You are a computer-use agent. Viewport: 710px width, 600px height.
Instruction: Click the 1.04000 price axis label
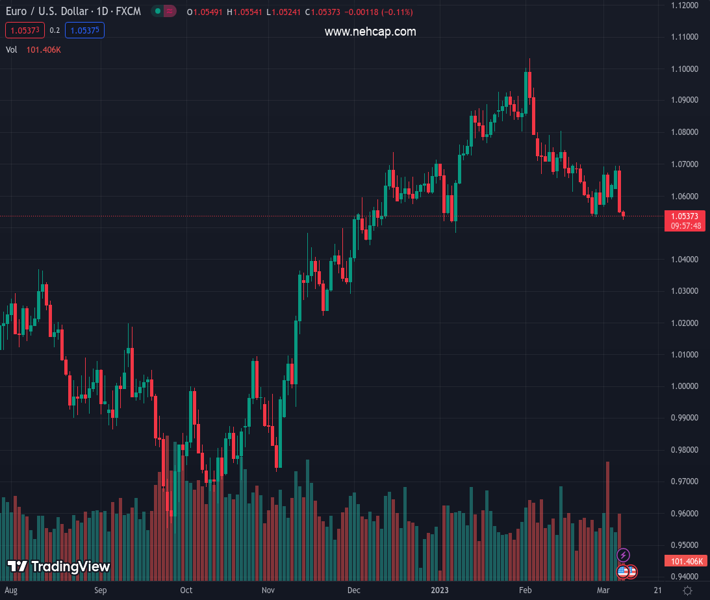click(684, 259)
